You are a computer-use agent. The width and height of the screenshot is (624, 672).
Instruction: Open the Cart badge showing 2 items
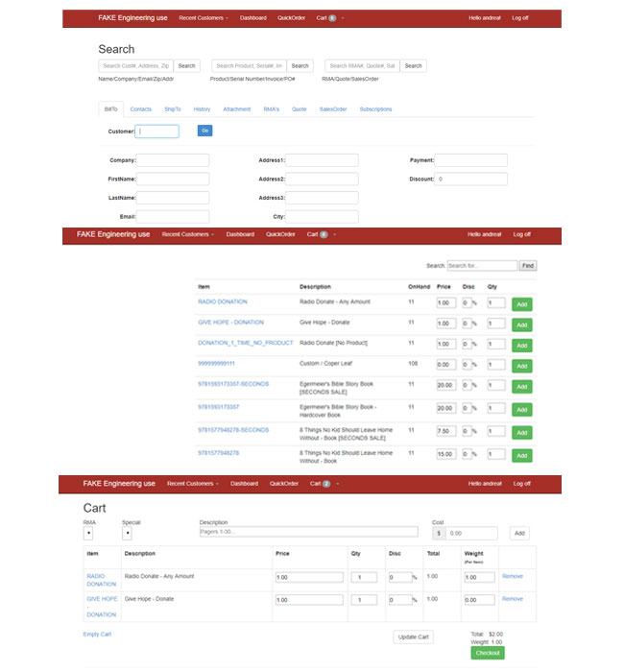tap(320, 484)
